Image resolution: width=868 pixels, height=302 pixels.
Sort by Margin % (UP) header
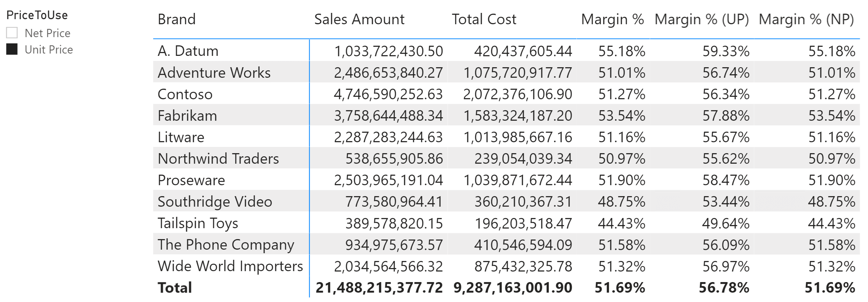[702, 19]
